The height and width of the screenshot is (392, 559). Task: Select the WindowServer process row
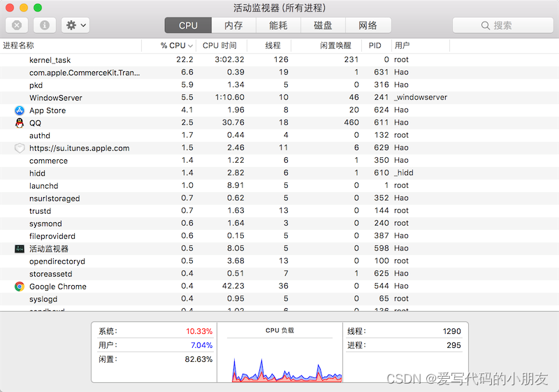tap(279, 97)
